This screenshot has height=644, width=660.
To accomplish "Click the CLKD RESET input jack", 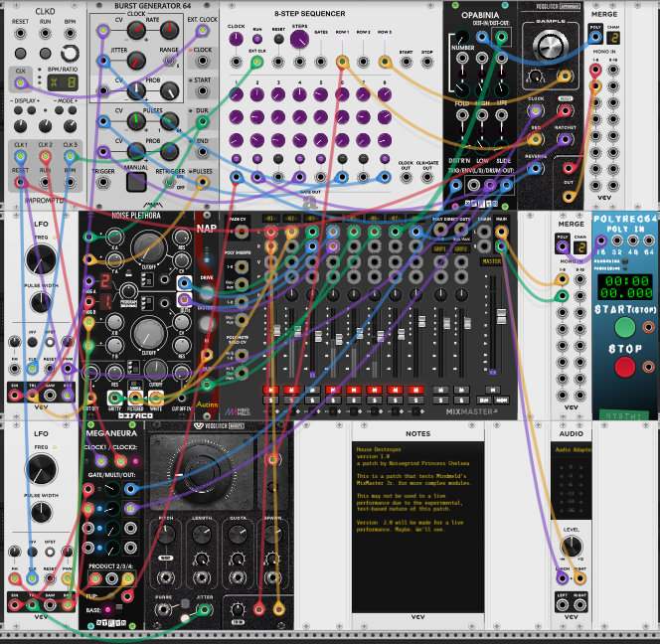I will pos(20,33).
